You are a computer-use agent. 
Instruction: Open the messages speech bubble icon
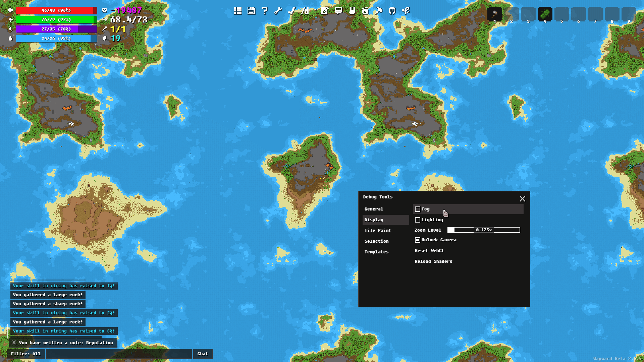pyautogui.click(x=338, y=11)
